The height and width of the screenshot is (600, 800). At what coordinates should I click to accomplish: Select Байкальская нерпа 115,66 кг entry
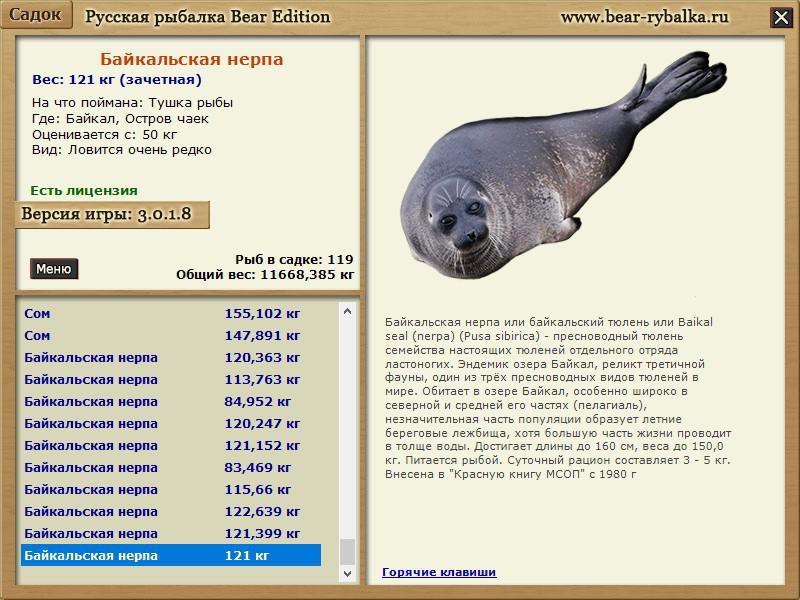[x=170, y=489]
